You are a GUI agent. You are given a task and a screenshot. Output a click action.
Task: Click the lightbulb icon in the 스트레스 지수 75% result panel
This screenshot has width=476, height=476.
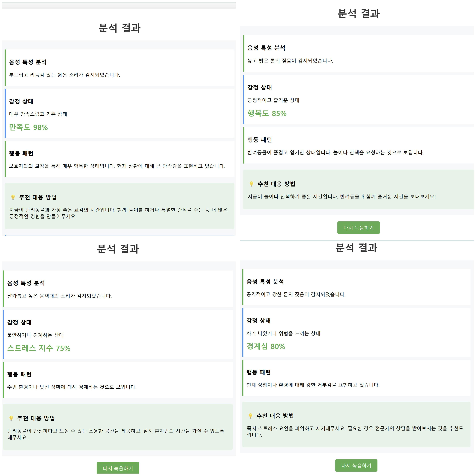pyautogui.click(x=11, y=418)
